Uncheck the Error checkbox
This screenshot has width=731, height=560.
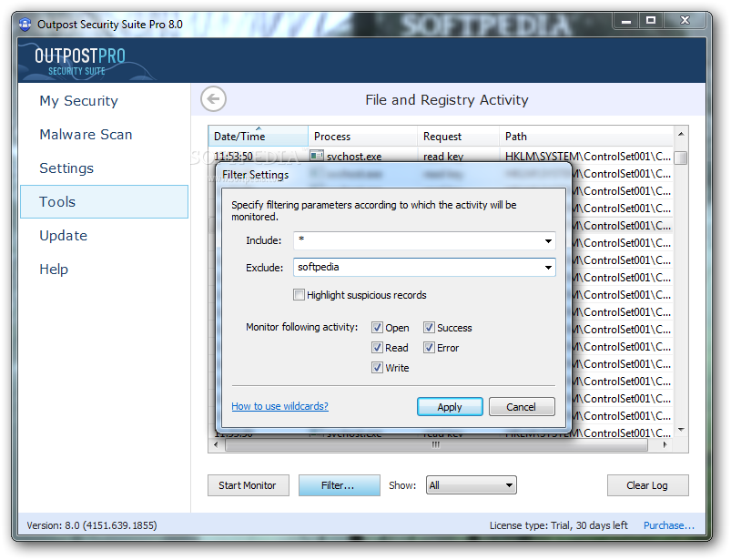tap(429, 347)
